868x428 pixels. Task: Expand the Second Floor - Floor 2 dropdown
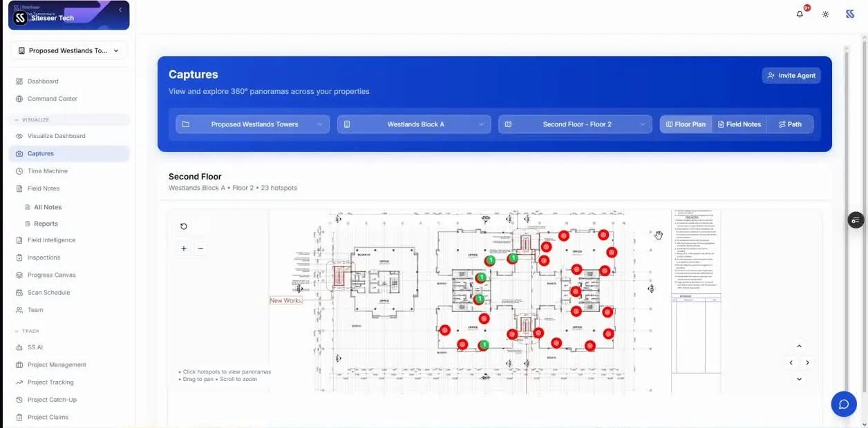[x=575, y=124]
